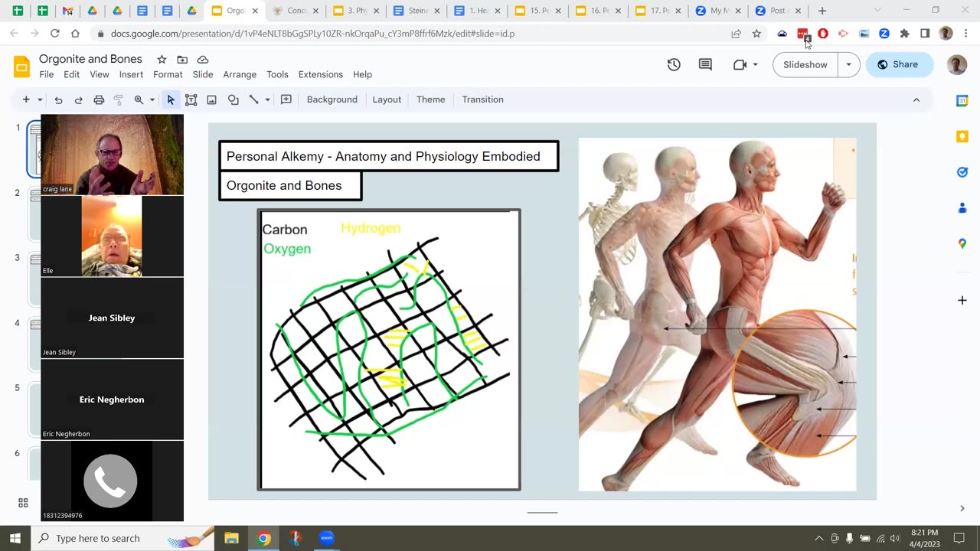The width and height of the screenshot is (980, 551).
Task: Click the Shape tool icon
Action: click(234, 99)
